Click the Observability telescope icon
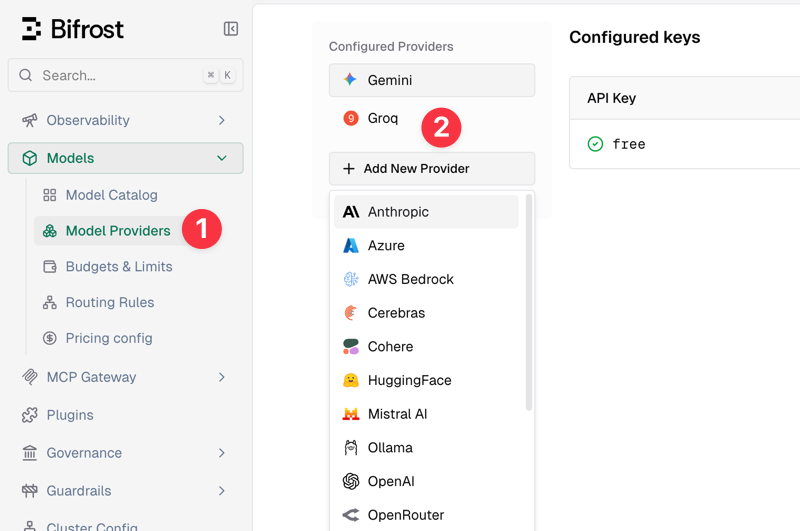The width and height of the screenshot is (800, 531). click(30, 120)
